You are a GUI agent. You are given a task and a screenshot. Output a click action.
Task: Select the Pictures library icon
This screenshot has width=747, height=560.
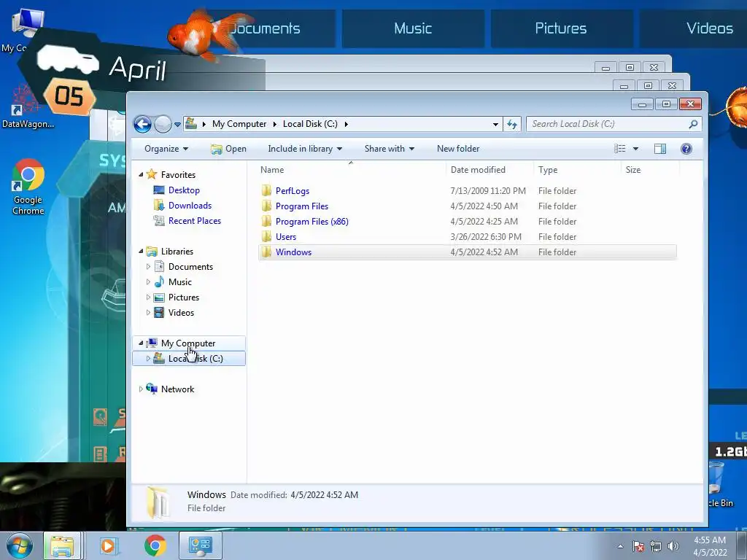coord(159,297)
